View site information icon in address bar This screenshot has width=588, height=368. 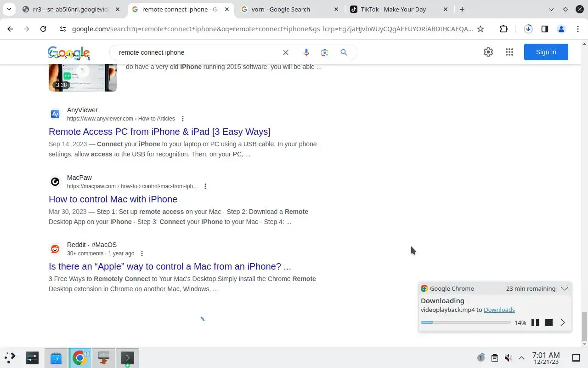(x=63, y=29)
